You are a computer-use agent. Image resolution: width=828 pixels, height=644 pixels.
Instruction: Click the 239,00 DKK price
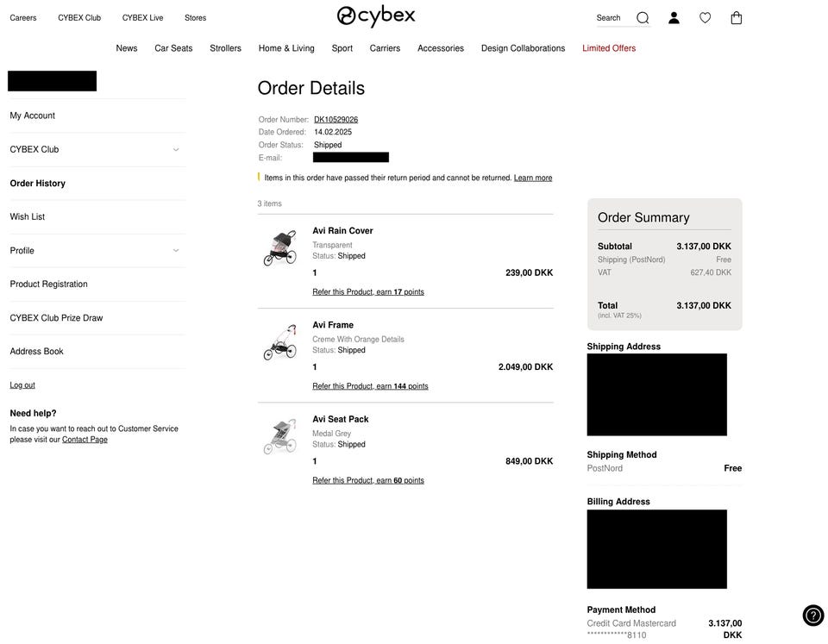click(x=529, y=273)
